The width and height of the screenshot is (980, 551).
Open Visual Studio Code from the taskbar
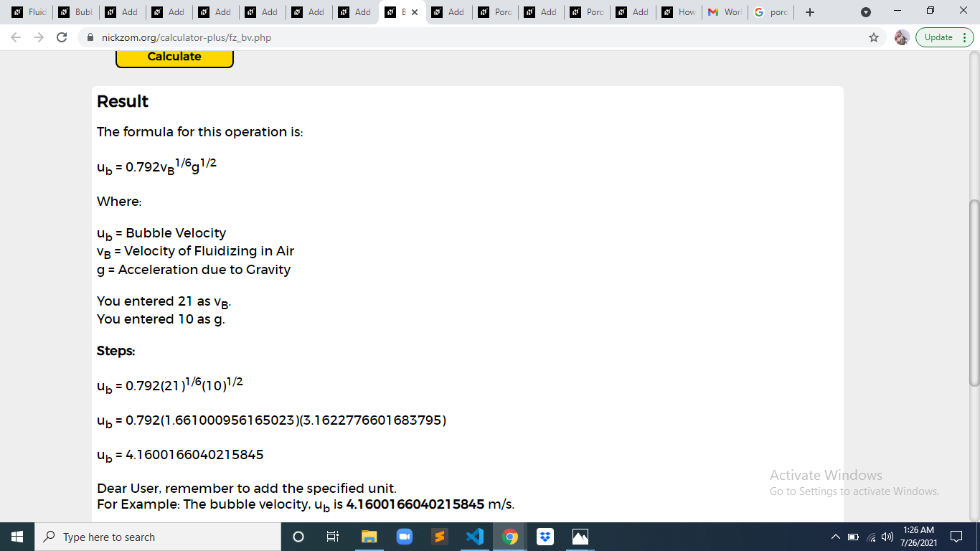point(474,537)
